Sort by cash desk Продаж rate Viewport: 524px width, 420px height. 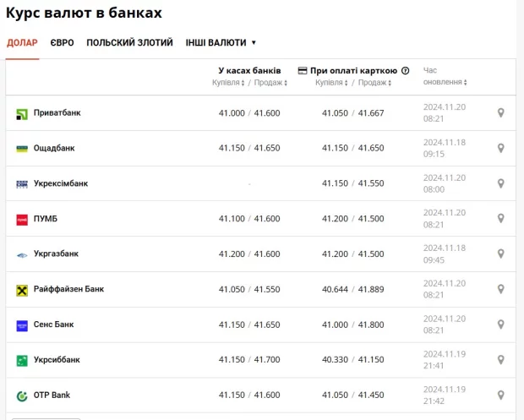point(273,83)
